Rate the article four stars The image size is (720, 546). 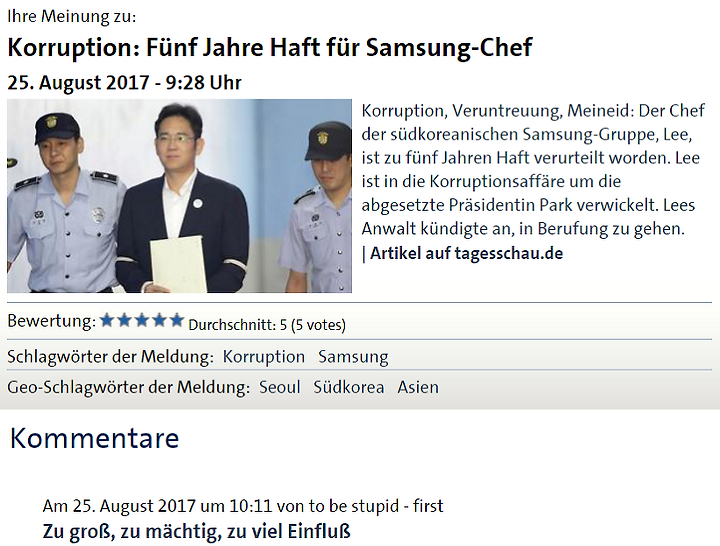159,320
